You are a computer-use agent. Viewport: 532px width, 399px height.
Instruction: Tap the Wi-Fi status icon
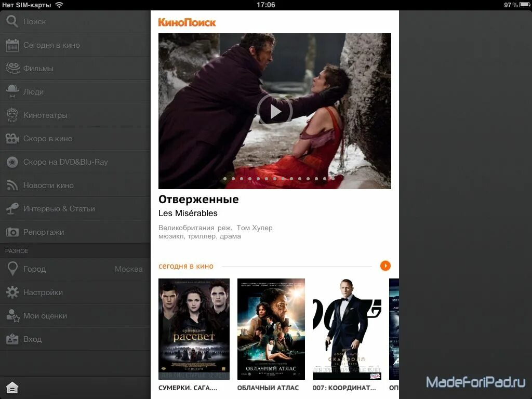click(59, 5)
